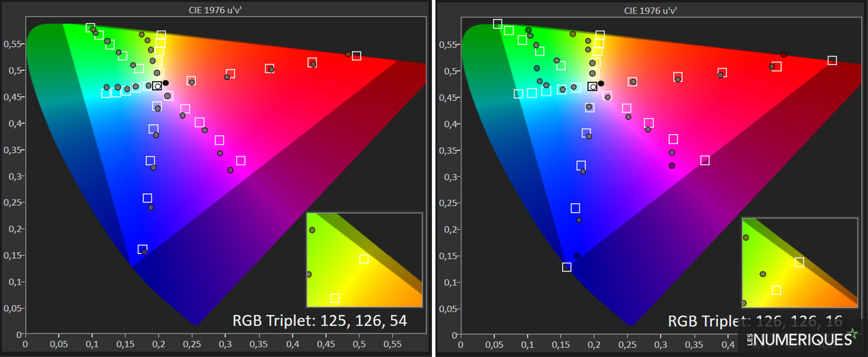Click the black dot beside left chart's white point
Viewport: 868px width, 357px height.
coord(165,83)
